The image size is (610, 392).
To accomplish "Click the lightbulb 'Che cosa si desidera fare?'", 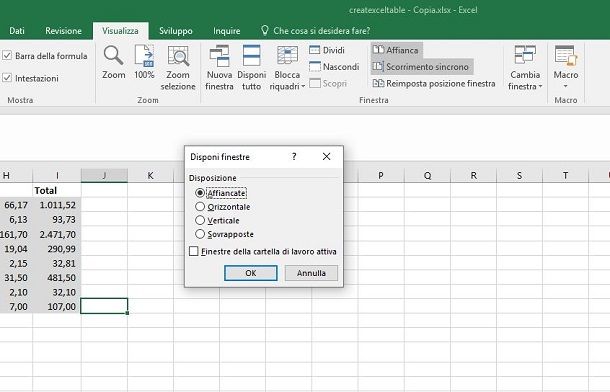I will pyautogui.click(x=316, y=31).
